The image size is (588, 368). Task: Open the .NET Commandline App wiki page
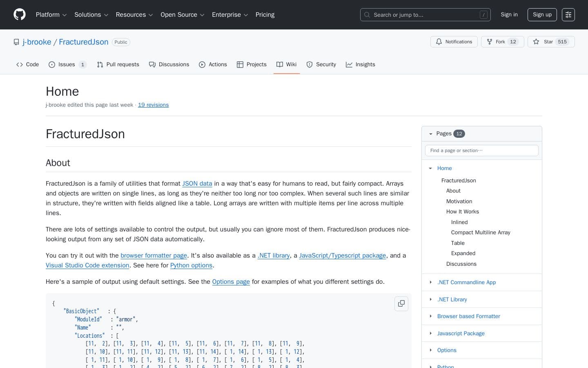tap(467, 283)
